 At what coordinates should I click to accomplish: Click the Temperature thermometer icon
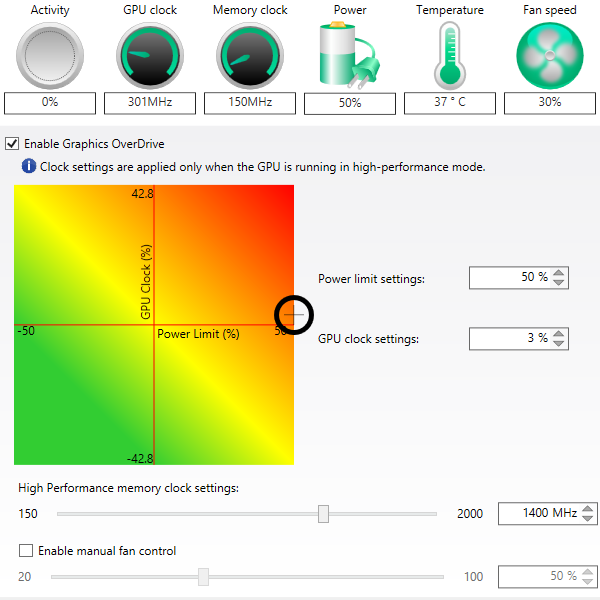[450, 55]
